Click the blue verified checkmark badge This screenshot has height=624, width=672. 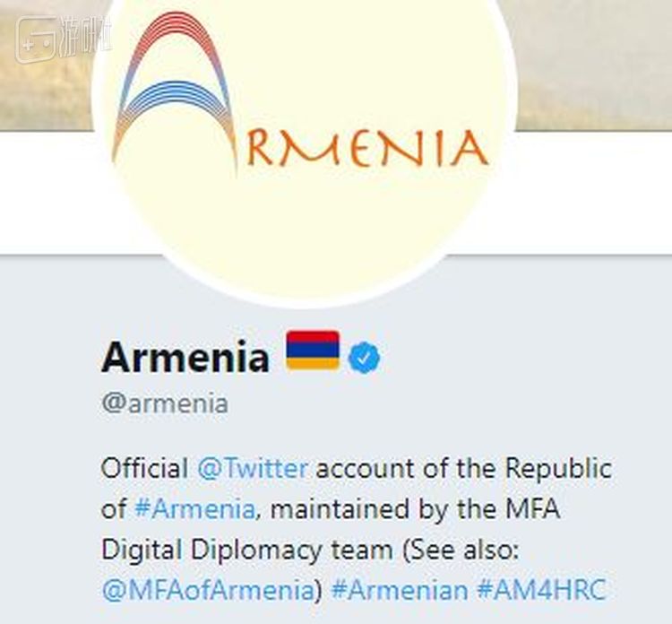pyautogui.click(x=364, y=357)
